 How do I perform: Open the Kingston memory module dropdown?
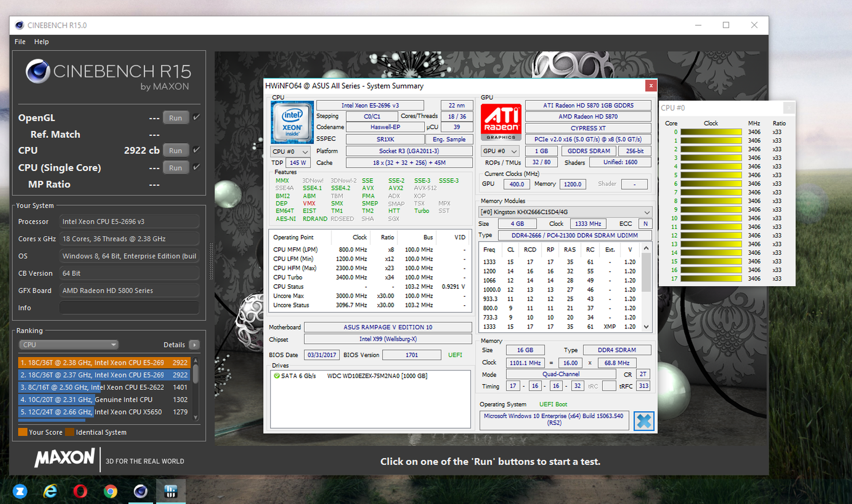point(566,212)
